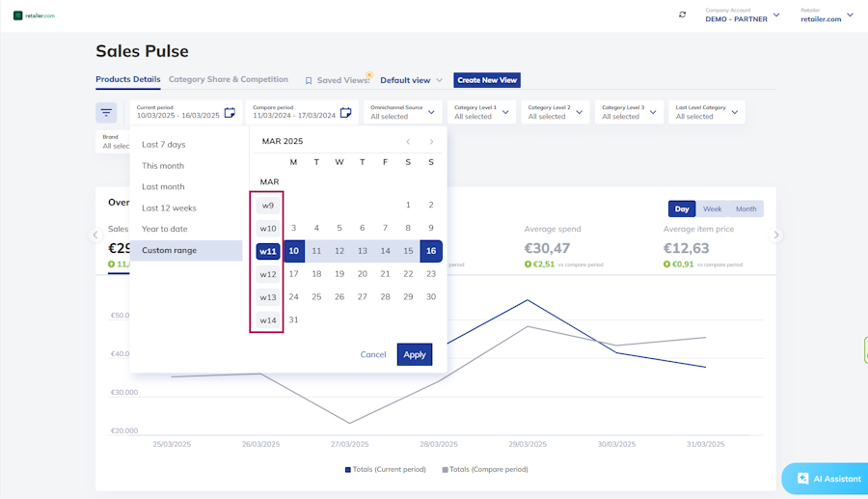This screenshot has width=868, height=499.
Task: Switch chart granularity to Month
Action: click(746, 208)
